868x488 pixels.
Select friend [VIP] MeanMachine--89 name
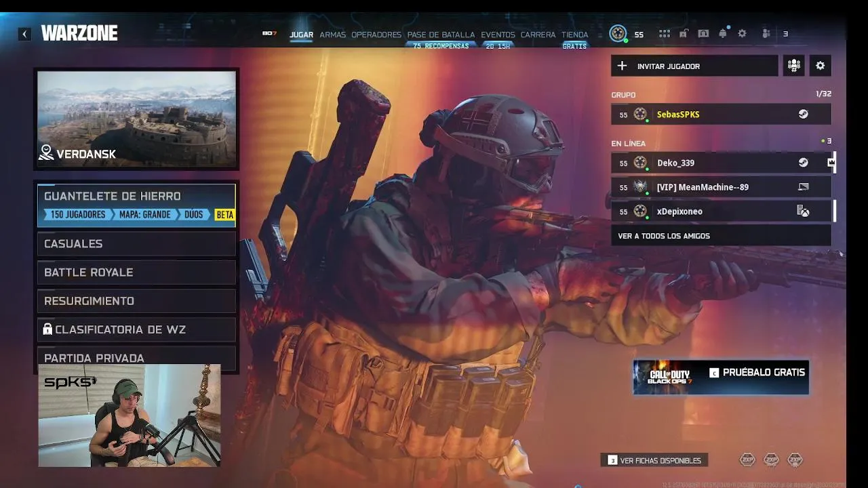(703, 187)
